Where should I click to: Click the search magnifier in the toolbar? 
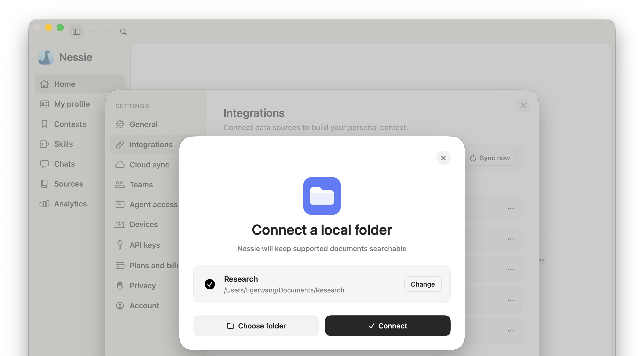point(123,32)
